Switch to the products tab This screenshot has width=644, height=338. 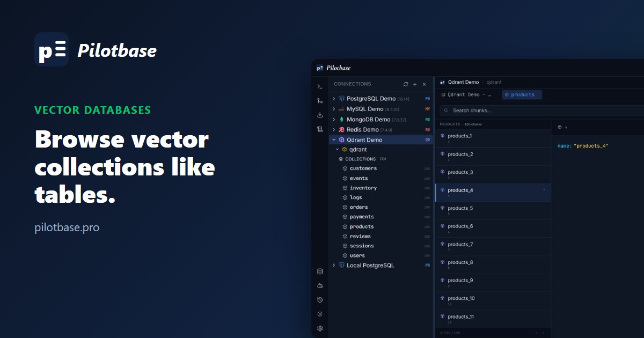click(x=522, y=94)
